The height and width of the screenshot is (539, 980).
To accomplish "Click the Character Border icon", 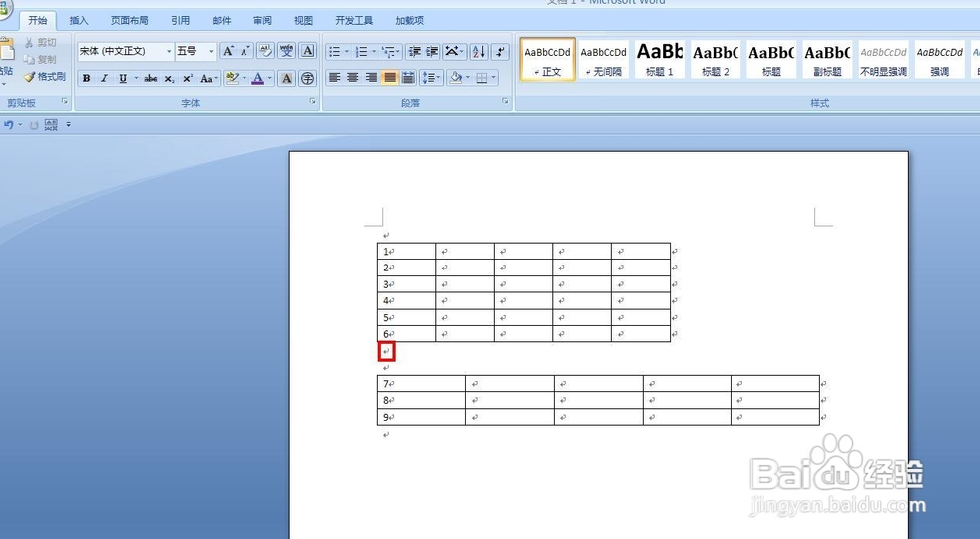I will pos(307,51).
